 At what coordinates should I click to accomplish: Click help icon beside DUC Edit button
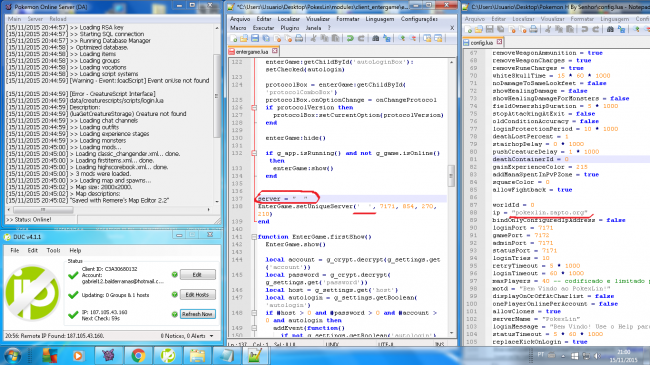point(175,275)
